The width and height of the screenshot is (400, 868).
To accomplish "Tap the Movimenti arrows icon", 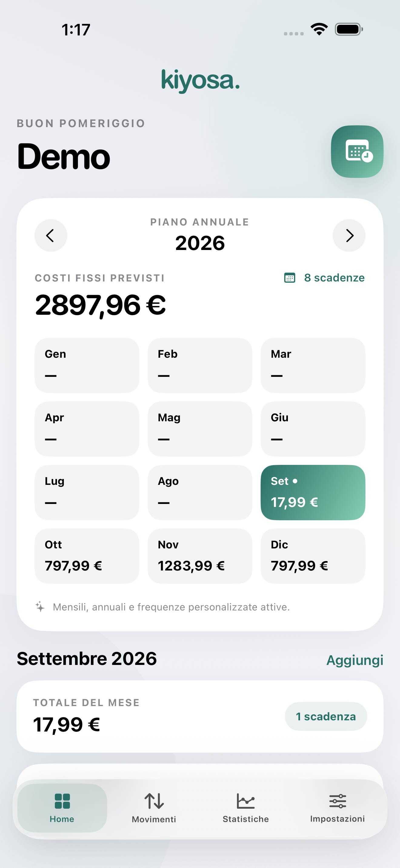I will 154,801.
